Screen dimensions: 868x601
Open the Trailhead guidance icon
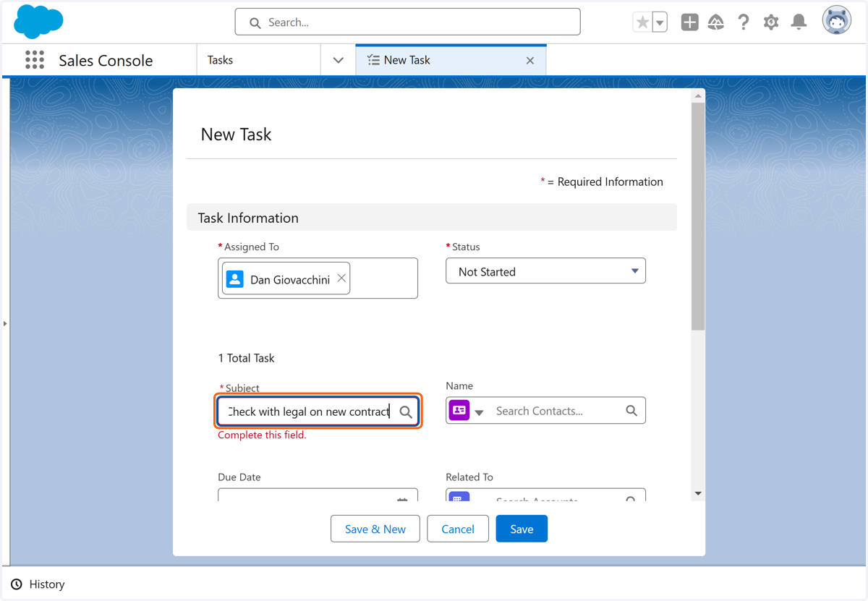tap(716, 22)
